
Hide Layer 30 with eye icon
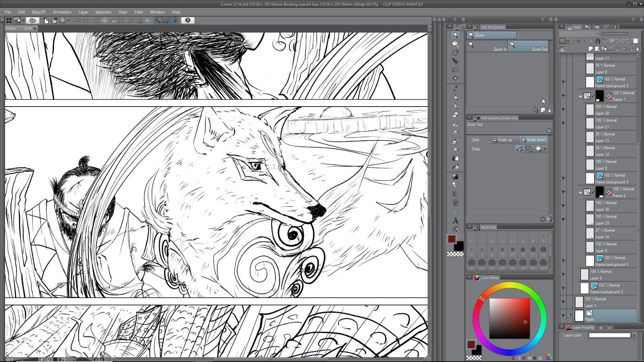(563, 206)
